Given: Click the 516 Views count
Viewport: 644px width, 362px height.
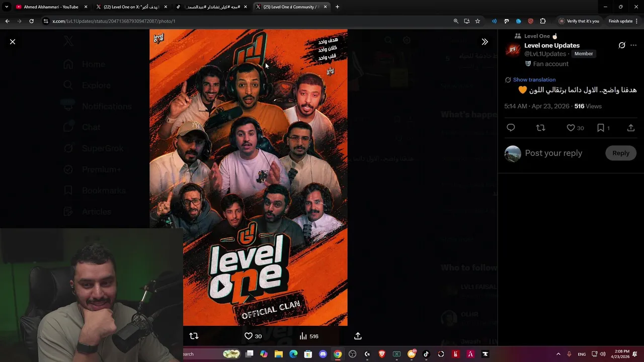Looking at the screenshot, I should click(x=588, y=106).
